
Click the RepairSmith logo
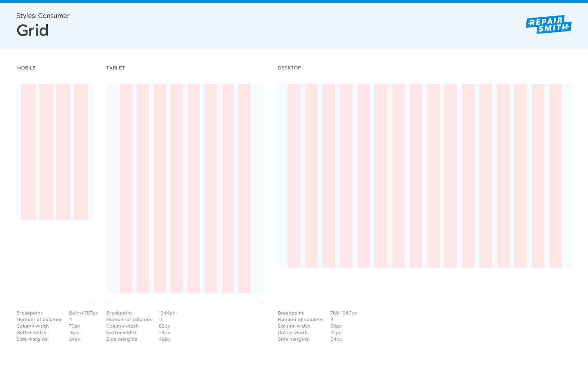point(548,25)
